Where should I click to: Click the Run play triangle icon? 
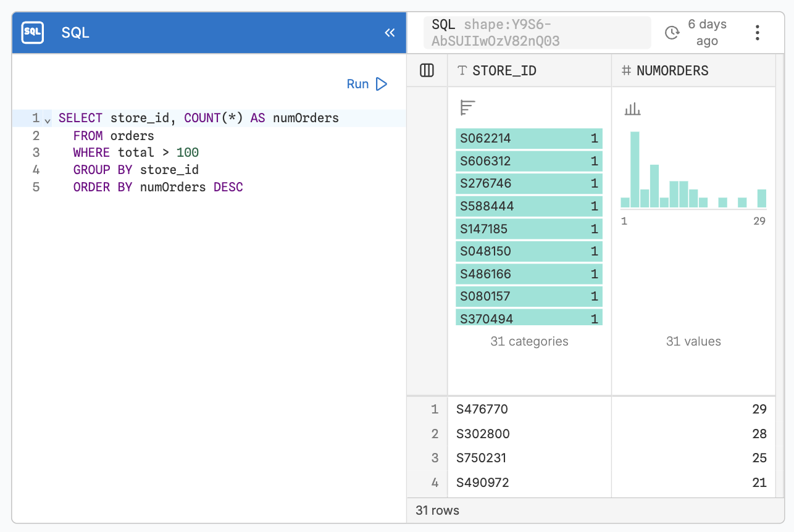coord(382,84)
